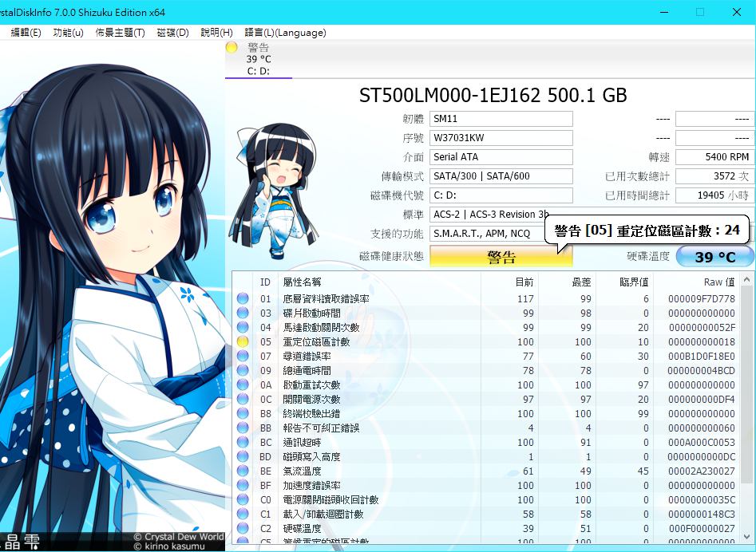Click raw value 00002A230027 in row BE
756x552 pixels.
pos(702,471)
